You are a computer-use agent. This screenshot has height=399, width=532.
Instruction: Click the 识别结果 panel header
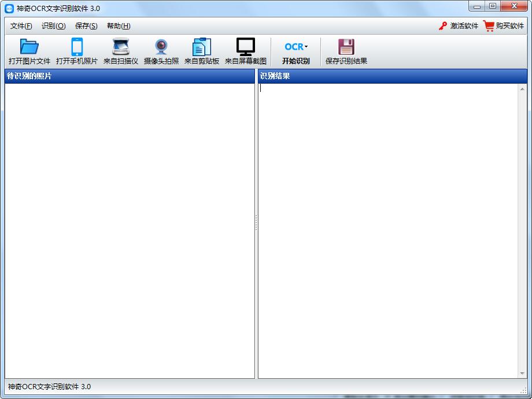tap(393, 76)
